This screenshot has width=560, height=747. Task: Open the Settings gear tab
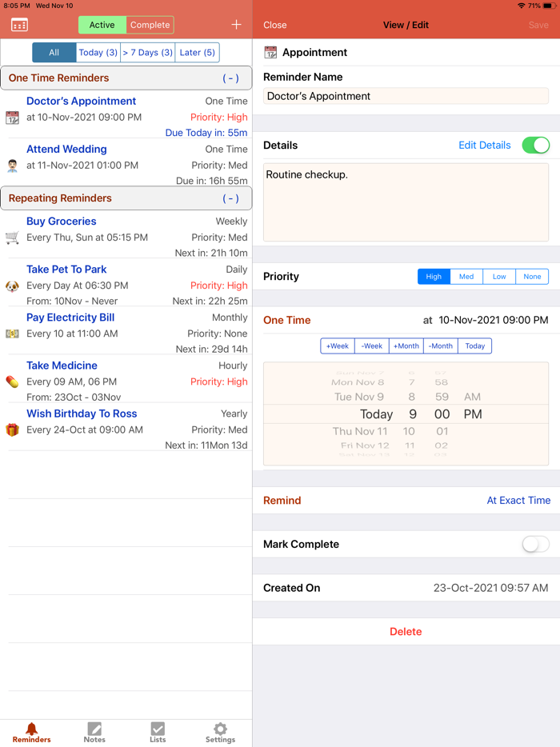click(x=220, y=733)
